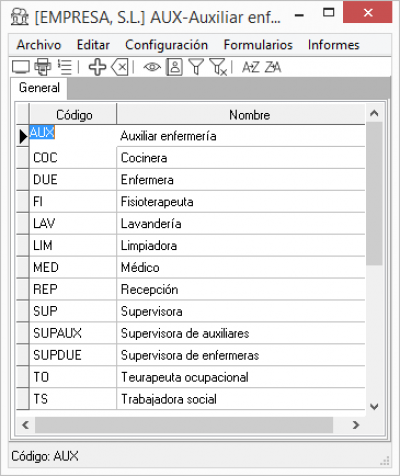Select the SUPDUE code cell
The width and height of the screenshot is (400, 476).
[73, 355]
